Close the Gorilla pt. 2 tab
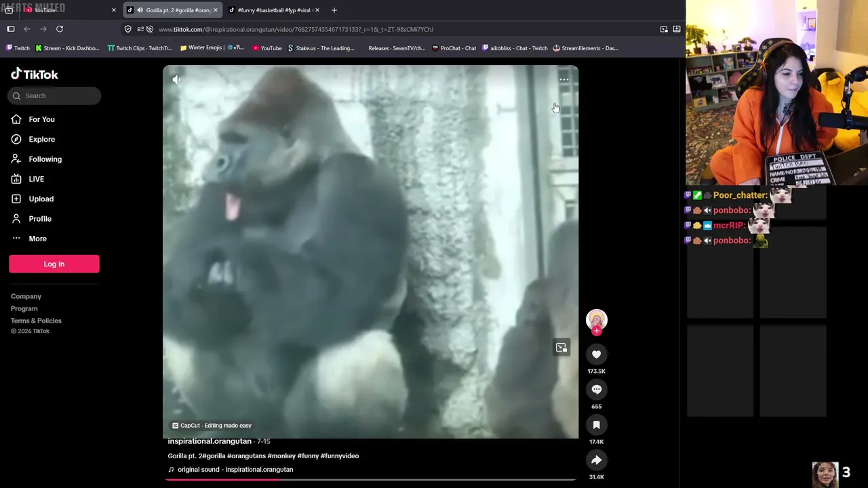868x488 pixels. click(216, 10)
